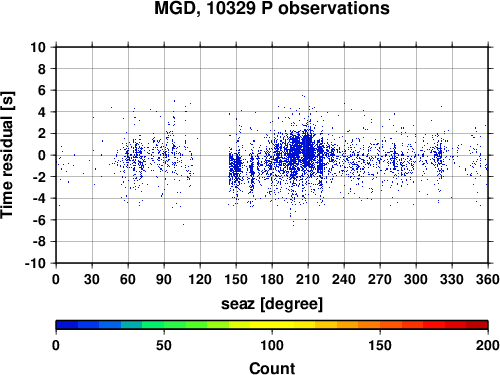The width and height of the screenshot is (500, 375).
Task: Click the x-axis tick label 210
Action: click(308, 279)
